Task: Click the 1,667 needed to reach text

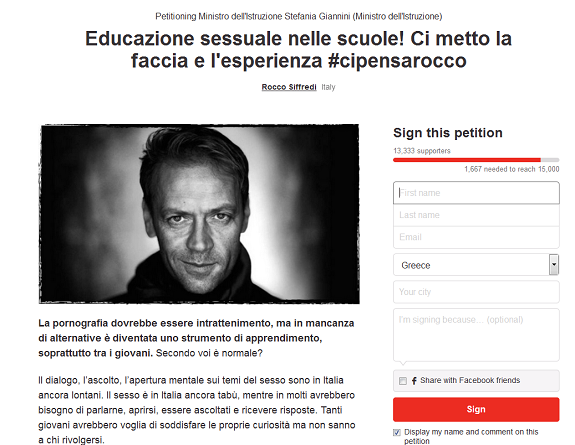Action: point(512,169)
